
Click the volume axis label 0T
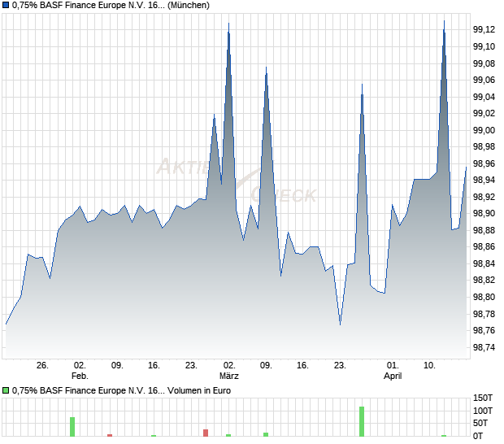(478, 437)
